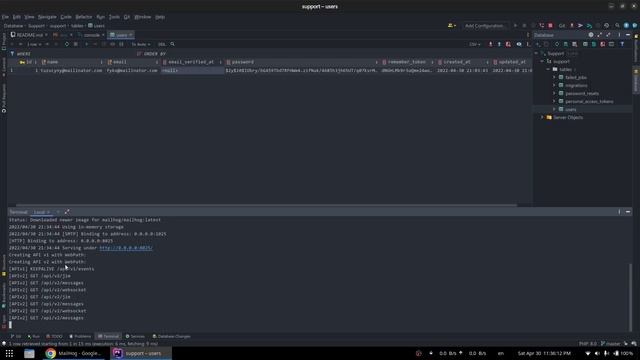Switch to the console editor tab
This screenshot has width=640, height=360.
click(91, 35)
